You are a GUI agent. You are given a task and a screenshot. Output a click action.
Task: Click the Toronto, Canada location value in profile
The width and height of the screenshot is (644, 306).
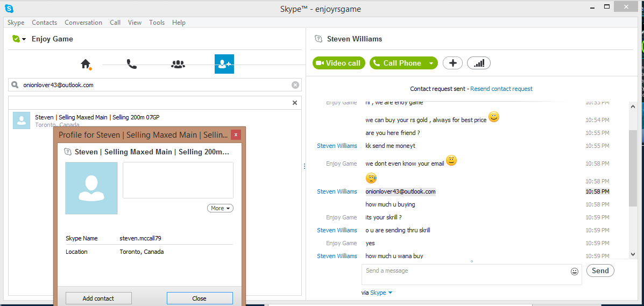141,252
